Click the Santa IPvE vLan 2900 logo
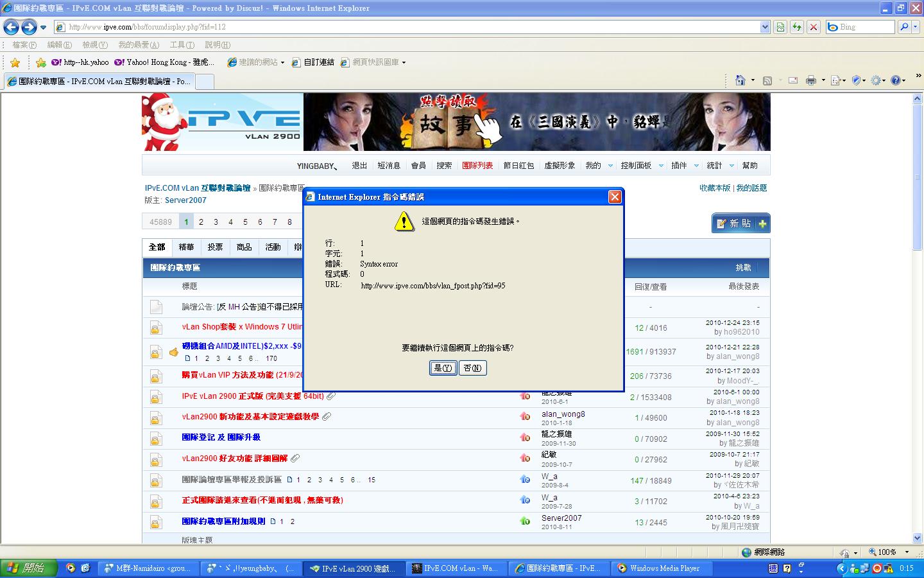The height and width of the screenshot is (578, 924). click(x=222, y=122)
